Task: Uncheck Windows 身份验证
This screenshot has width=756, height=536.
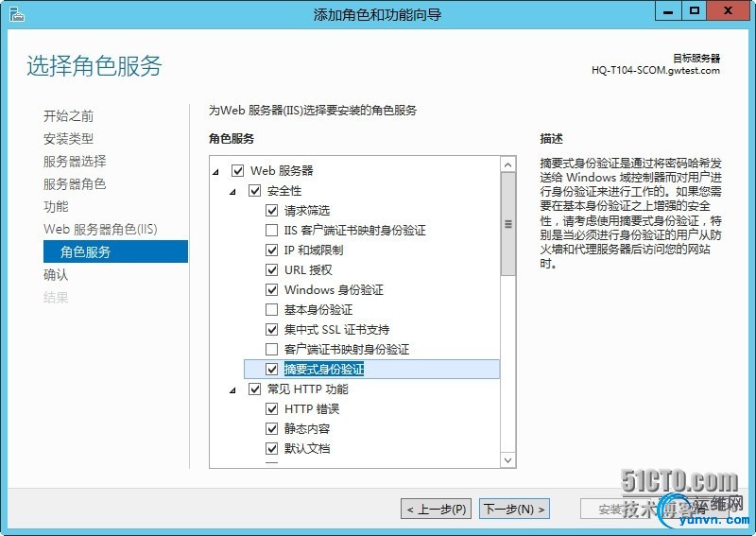Action: [272, 289]
